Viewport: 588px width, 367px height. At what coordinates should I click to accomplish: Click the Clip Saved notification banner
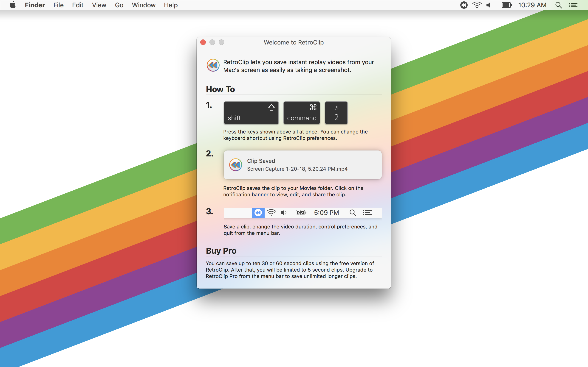coord(302,165)
